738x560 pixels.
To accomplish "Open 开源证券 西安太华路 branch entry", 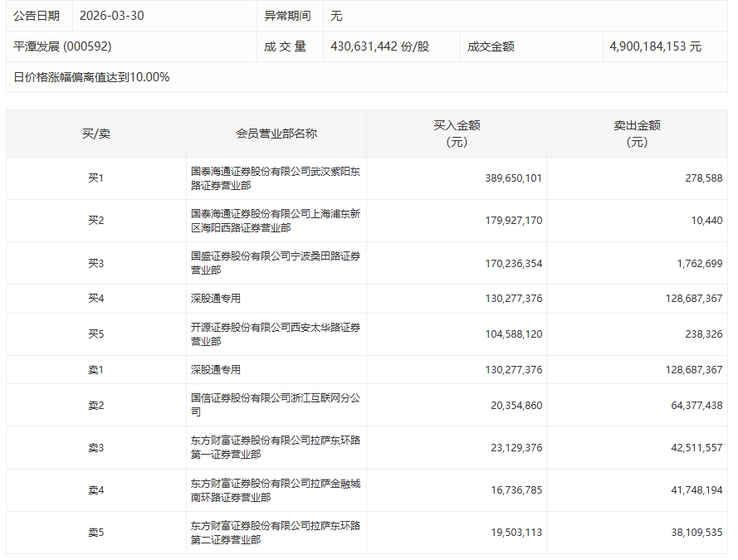I will (276, 334).
